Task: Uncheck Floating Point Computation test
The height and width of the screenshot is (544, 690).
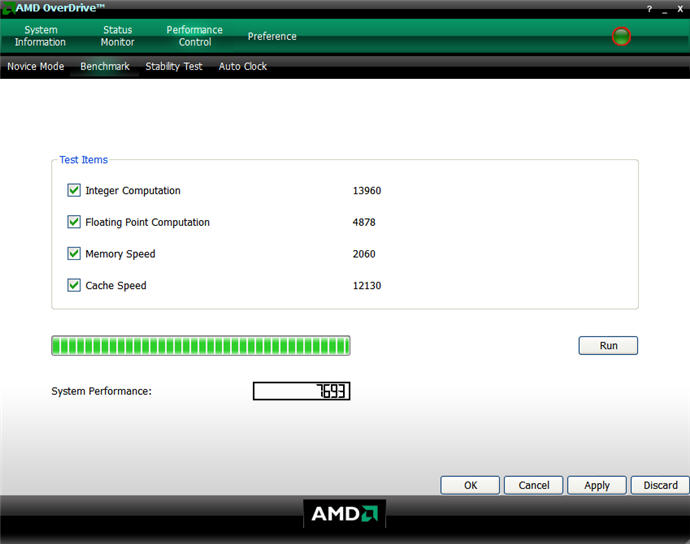Action: coord(73,222)
